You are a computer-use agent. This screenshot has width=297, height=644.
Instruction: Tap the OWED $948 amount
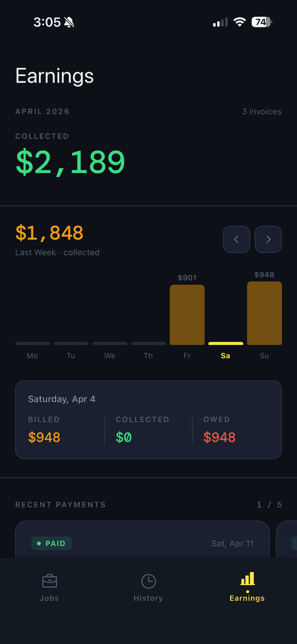(x=219, y=436)
